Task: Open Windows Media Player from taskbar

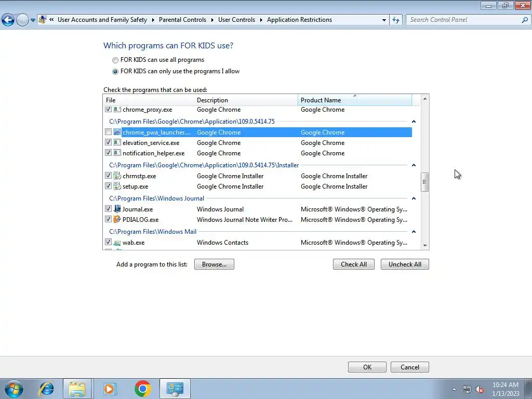Action: click(109, 389)
